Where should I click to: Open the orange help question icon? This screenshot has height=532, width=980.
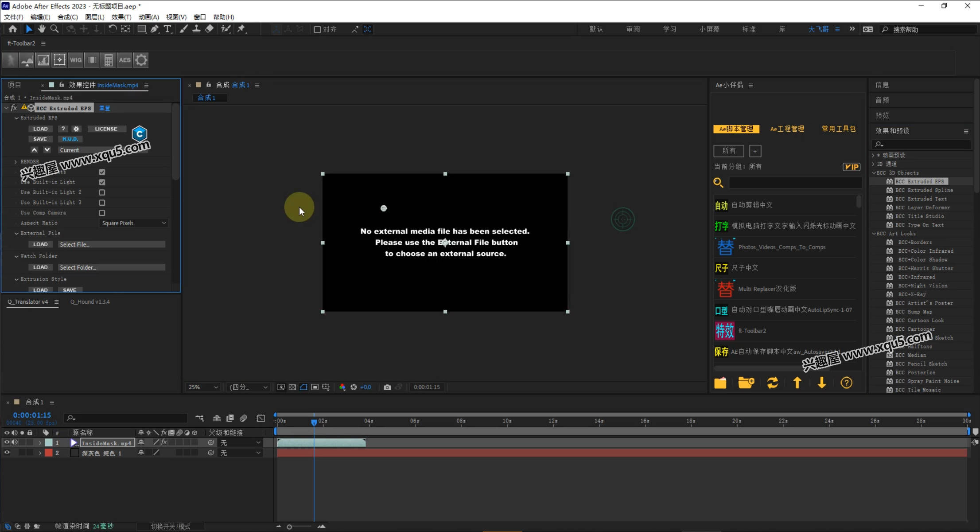coord(846,383)
